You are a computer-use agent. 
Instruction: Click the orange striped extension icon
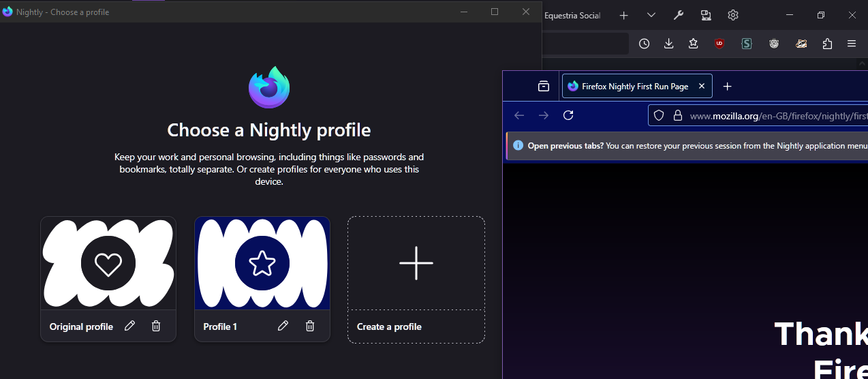point(801,44)
